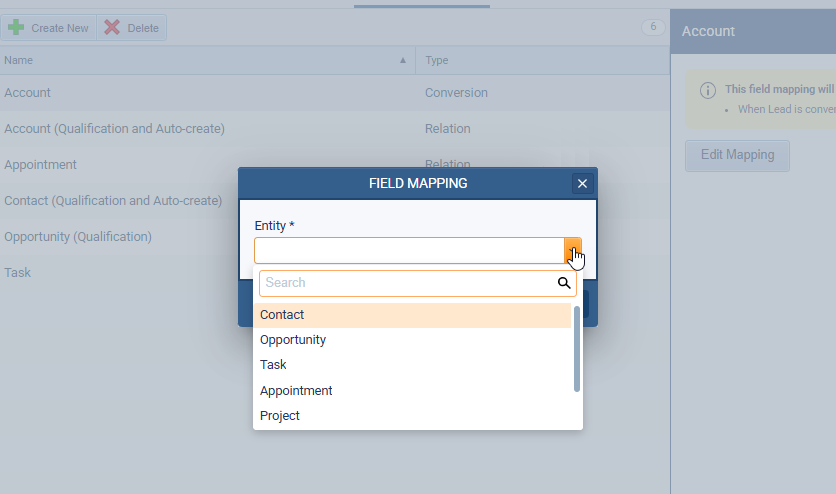Select the Opportunity (Qualification) mapping row
The width and height of the screenshot is (836, 494).
(78, 237)
